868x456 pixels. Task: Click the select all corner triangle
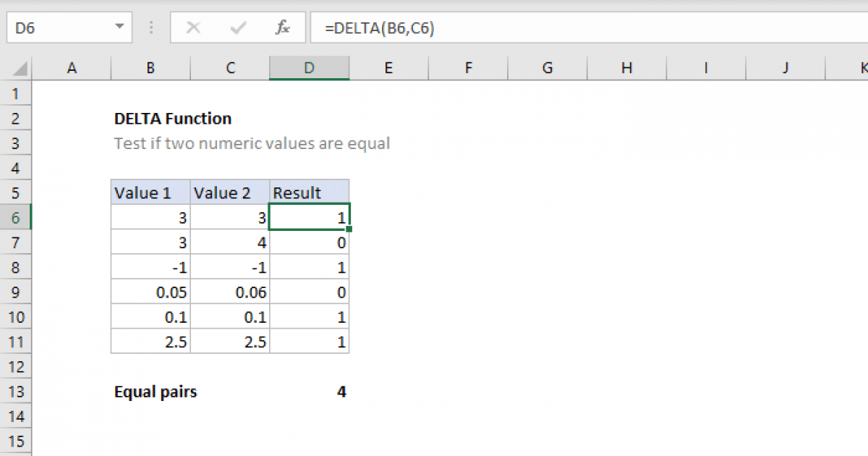tap(20, 69)
